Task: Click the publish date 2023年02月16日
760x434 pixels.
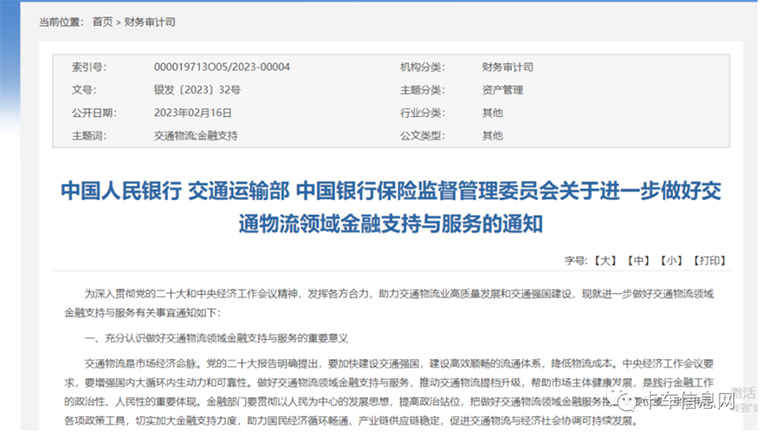Action: coord(193,112)
